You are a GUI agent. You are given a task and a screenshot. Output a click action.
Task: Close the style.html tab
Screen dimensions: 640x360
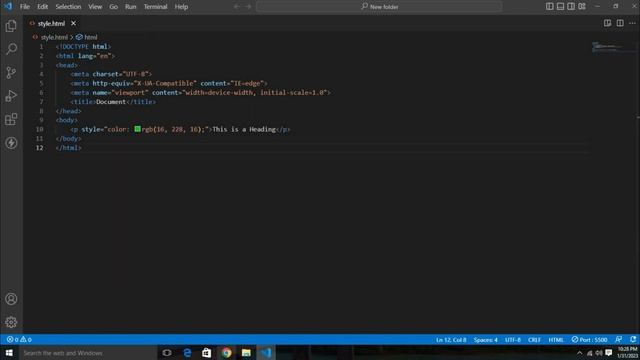73,23
